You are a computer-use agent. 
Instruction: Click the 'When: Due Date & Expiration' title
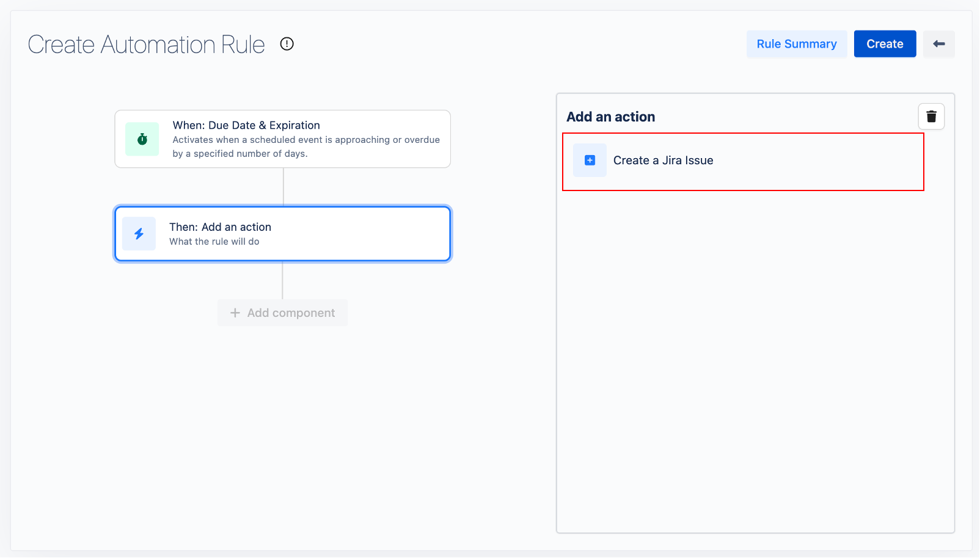[246, 125]
